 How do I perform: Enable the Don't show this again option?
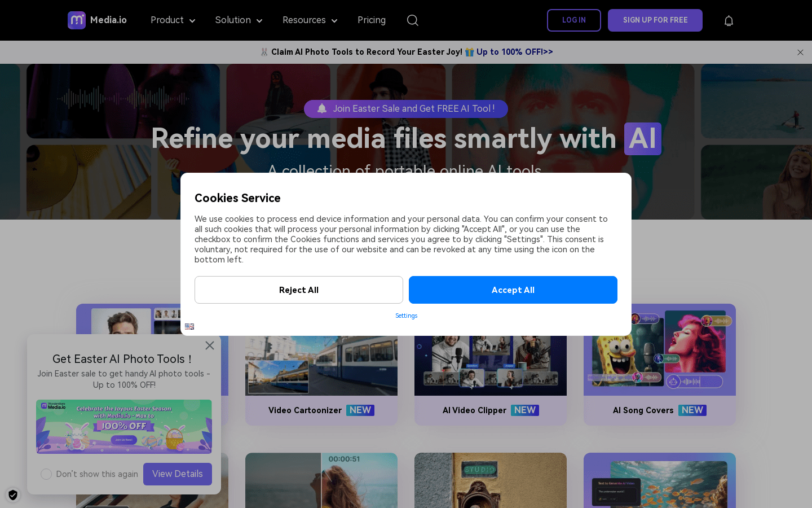point(46,474)
